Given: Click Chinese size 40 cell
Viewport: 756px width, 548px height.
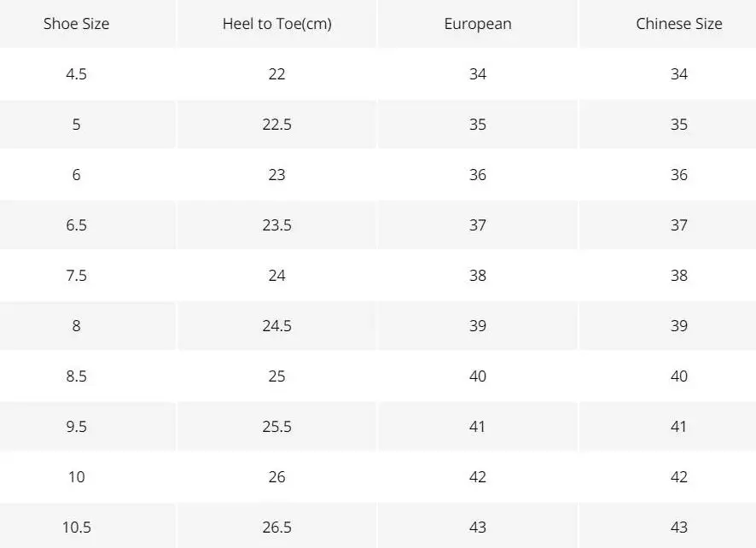Looking at the screenshot, I should click(678, 376).
